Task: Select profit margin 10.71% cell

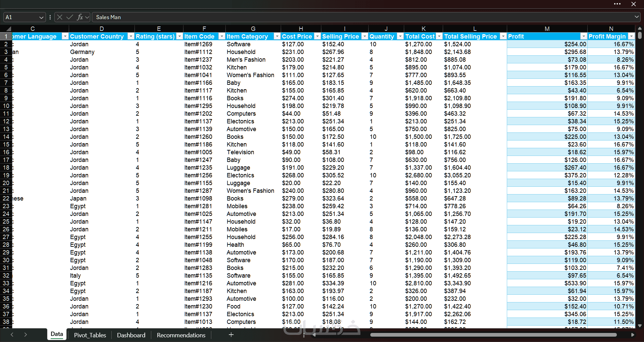Action: [x=611, y=306]
